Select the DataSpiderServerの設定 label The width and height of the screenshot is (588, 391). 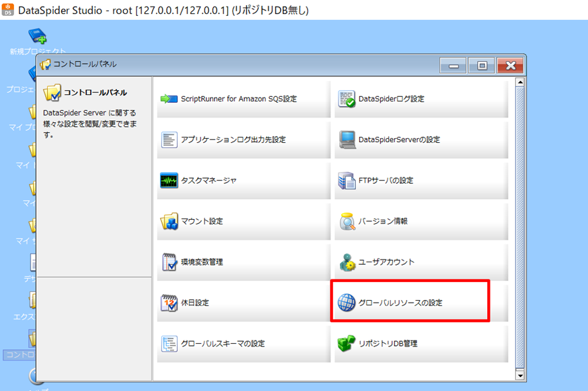[x=400, y=139]
